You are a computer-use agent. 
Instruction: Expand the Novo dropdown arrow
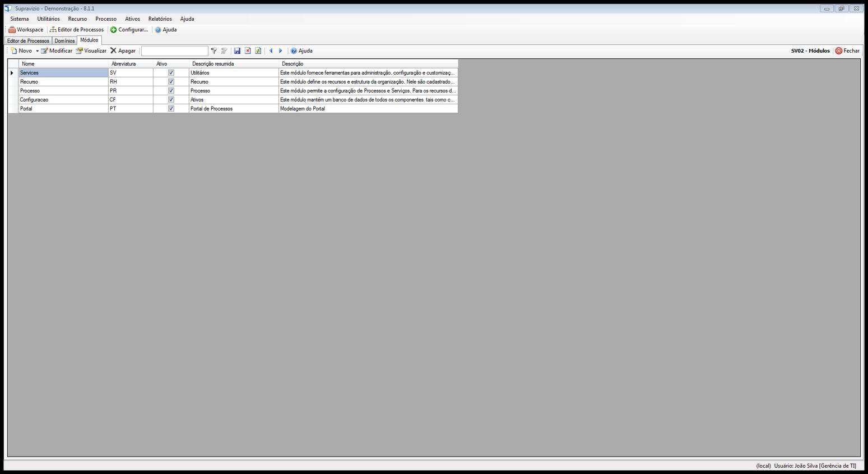[x=38, y=51]
